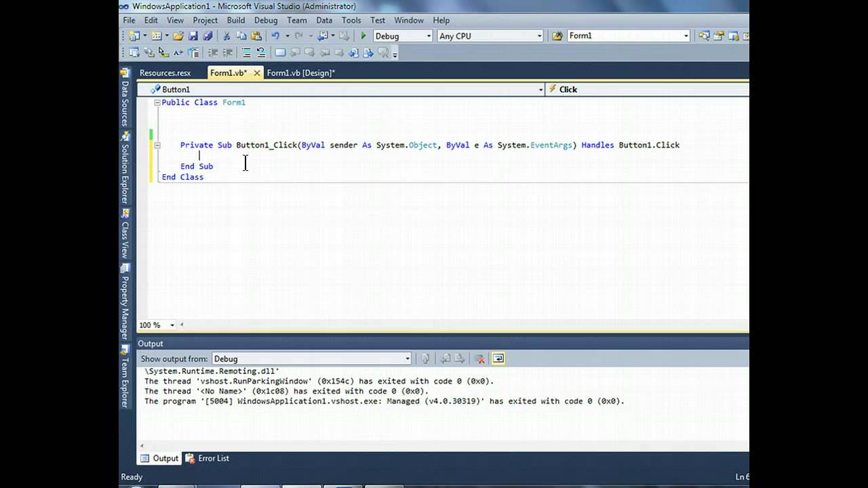The width and height of the screenshot is (868, 488).
Task: Open the Class View side tab
Action: click(x=125, y=233)
